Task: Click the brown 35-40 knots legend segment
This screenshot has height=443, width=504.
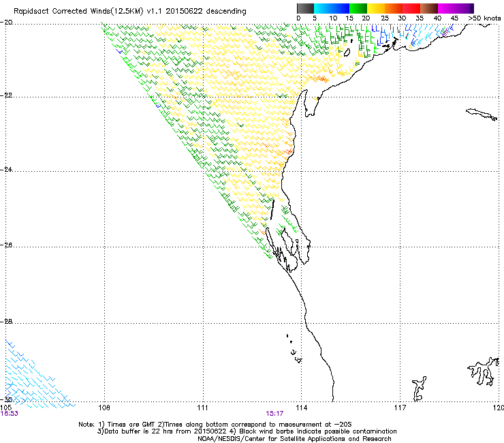Action: pos(429,8)
